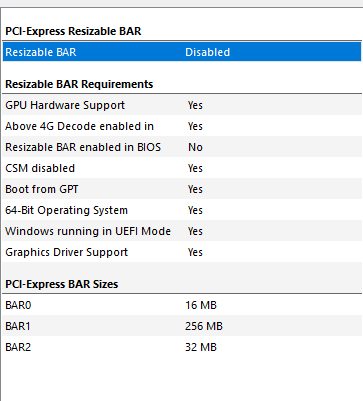
Task: Click the 256 MB value
Action: pos(204,326)
